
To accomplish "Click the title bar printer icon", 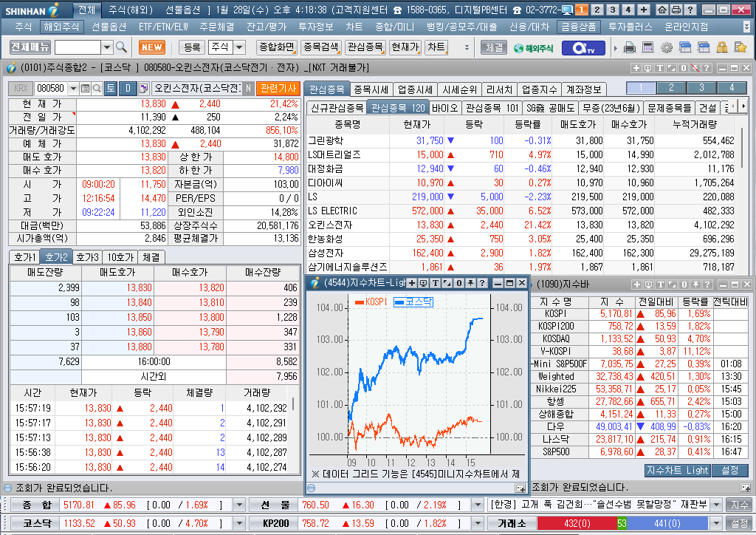I will point(676,10).
